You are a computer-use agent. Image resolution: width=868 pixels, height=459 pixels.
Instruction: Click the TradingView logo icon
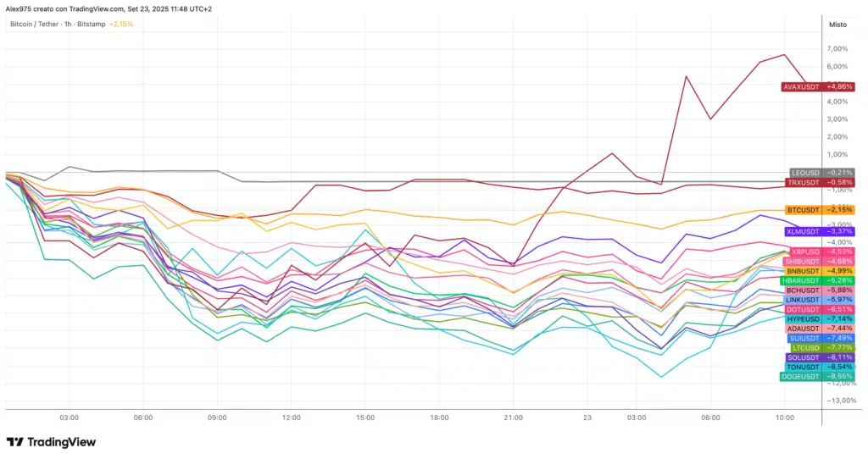14,442
